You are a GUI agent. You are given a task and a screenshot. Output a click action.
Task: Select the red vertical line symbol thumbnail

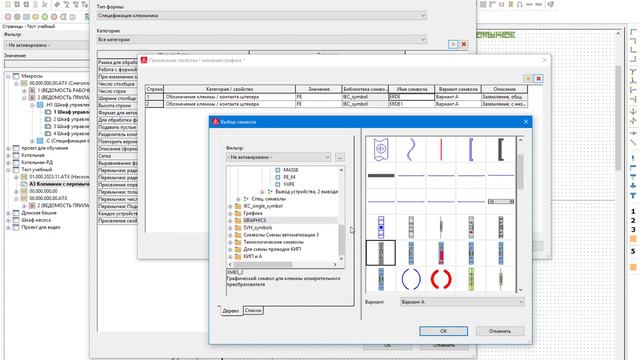(441, 149)
